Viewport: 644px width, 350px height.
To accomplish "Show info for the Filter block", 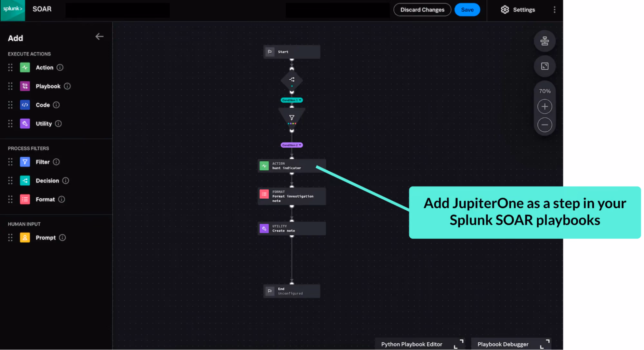I will 56,162.
